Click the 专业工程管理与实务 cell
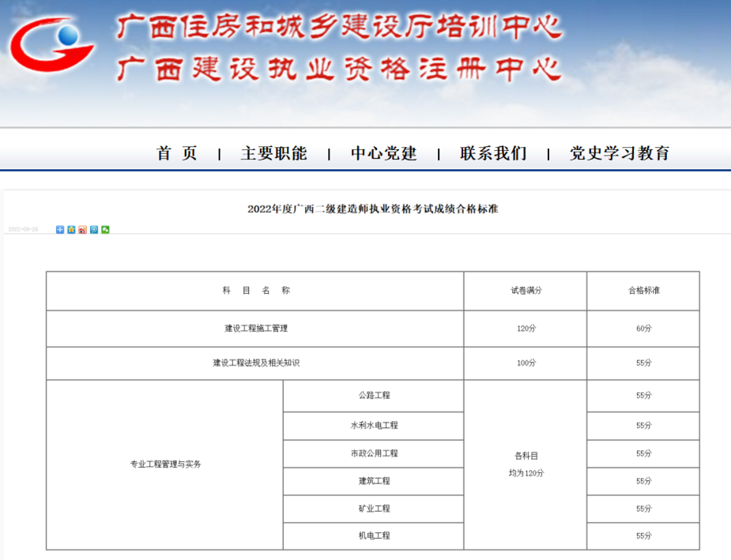Screen dimensions: 731x560 pyautogui.click(x=165, y=464)
